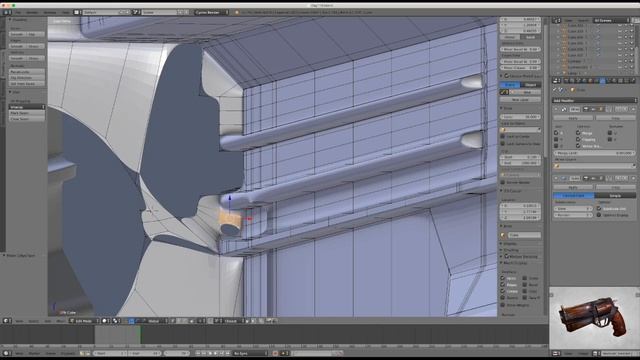Open the Object properties tab icon
This screenshot has width=640, height=360.
[x=590, y=80]
